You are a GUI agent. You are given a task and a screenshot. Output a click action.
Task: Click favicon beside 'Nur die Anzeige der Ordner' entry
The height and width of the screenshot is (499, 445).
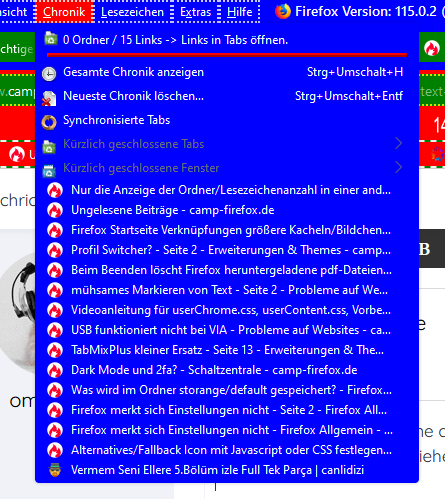(55, 190)
